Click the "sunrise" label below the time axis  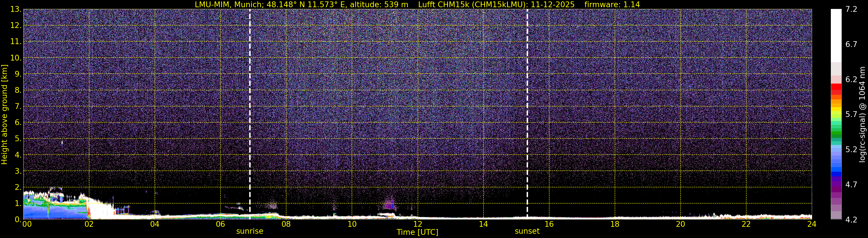[x=250, y=231]
